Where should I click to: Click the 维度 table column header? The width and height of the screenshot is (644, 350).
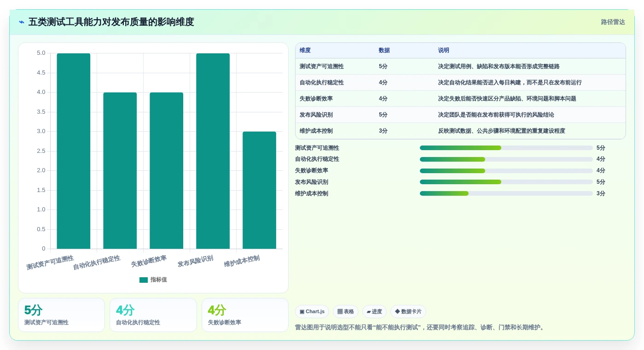coord(305,51)
